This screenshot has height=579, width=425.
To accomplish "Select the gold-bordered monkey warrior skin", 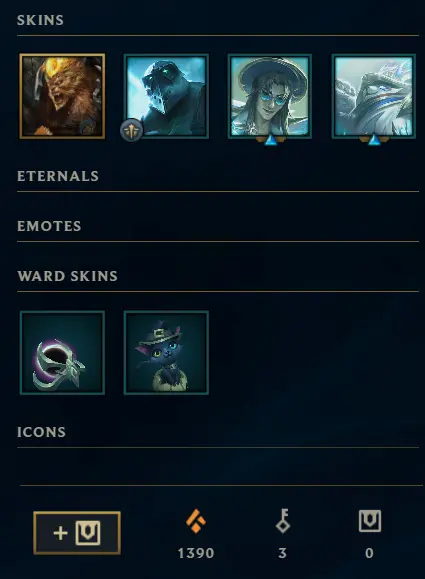I will click(x=62, y=96).
